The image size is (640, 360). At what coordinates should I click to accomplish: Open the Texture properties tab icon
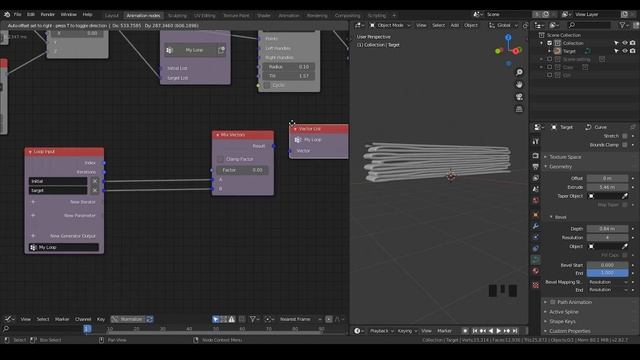(x=536, y=285)
